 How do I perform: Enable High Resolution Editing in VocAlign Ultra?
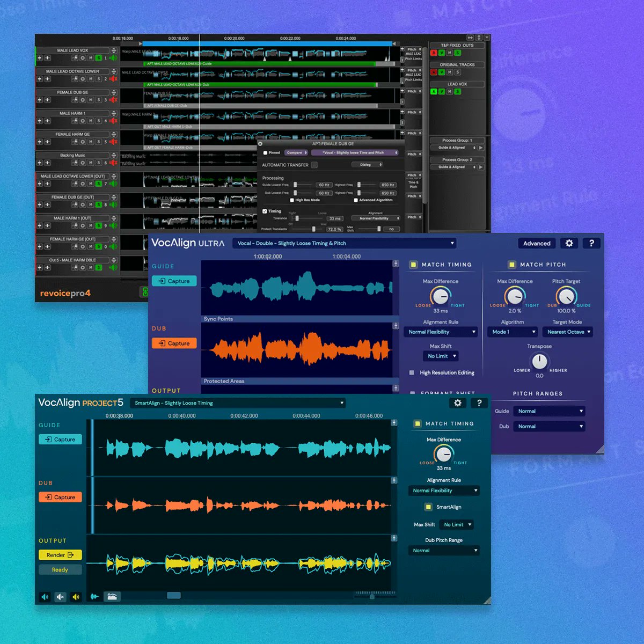pos(412,372)
